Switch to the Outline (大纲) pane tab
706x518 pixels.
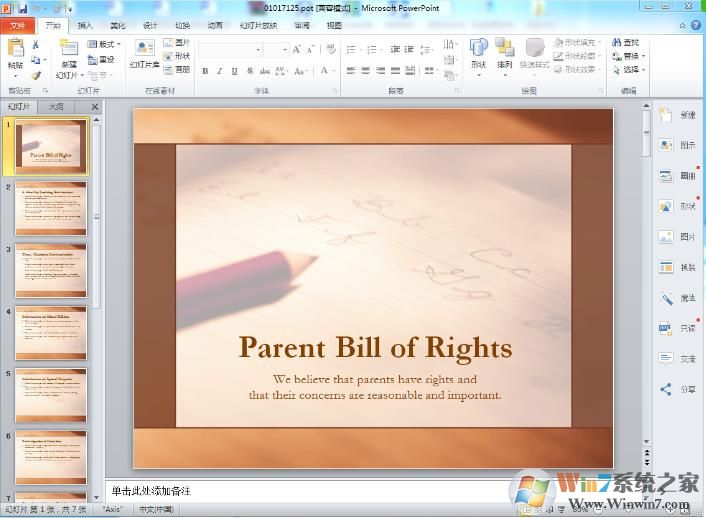click(56, 107)
